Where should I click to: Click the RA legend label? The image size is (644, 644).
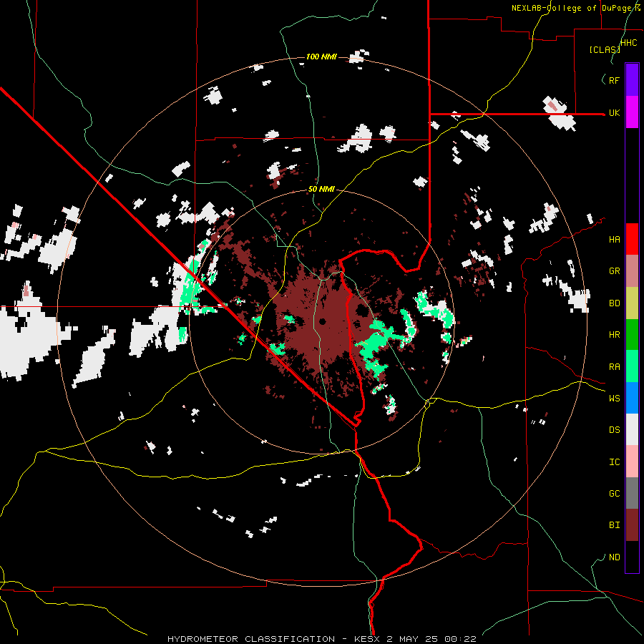(x=614, y=367)
